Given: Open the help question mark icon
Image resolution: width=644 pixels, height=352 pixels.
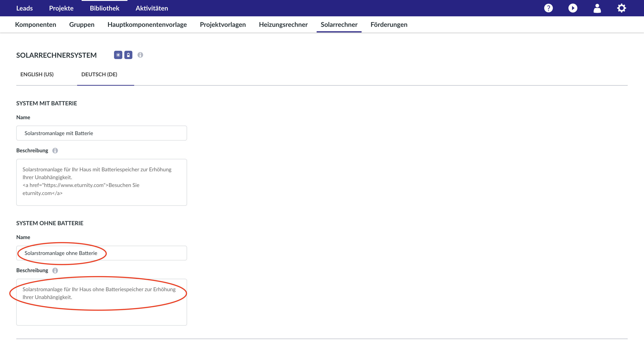Looking at the screenshot, I should pyautogui.click(x=548, y=8).
